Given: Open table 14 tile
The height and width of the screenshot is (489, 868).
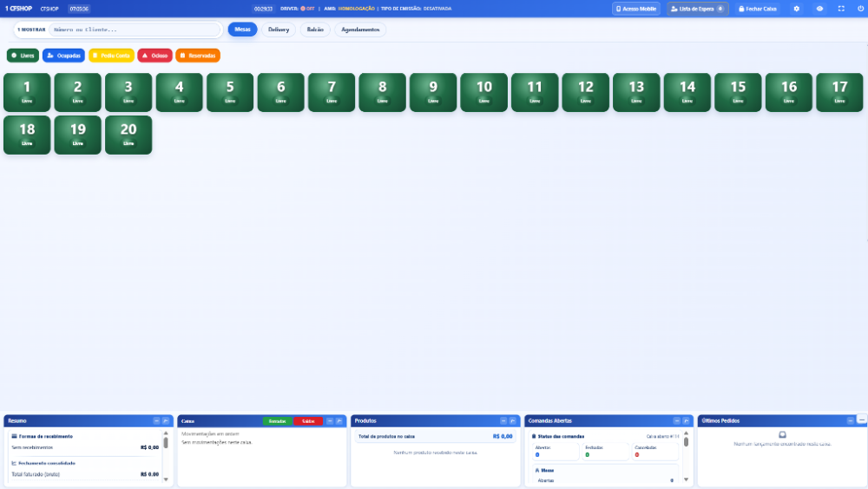Looking at the screenshot, I should point(687,92).
